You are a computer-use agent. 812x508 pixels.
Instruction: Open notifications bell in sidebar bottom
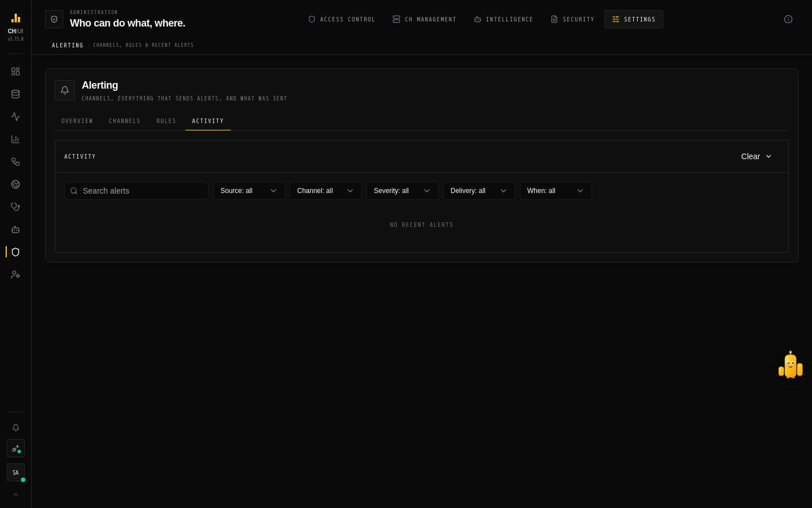16,428
